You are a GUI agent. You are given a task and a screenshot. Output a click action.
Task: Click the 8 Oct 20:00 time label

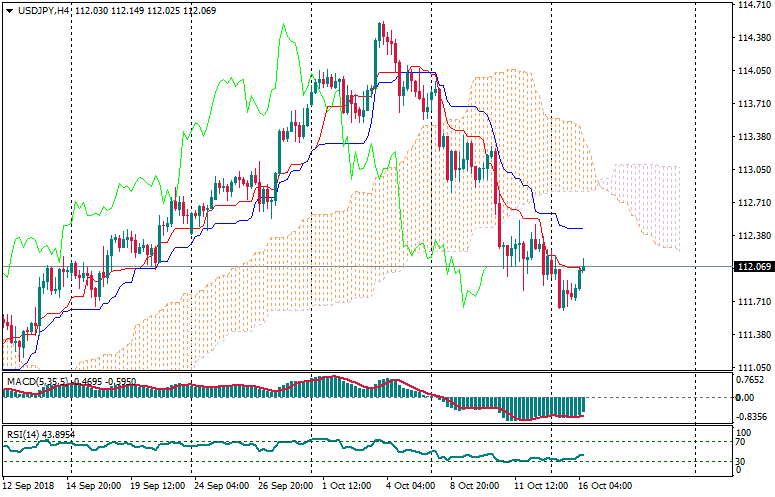pos(476,486)
